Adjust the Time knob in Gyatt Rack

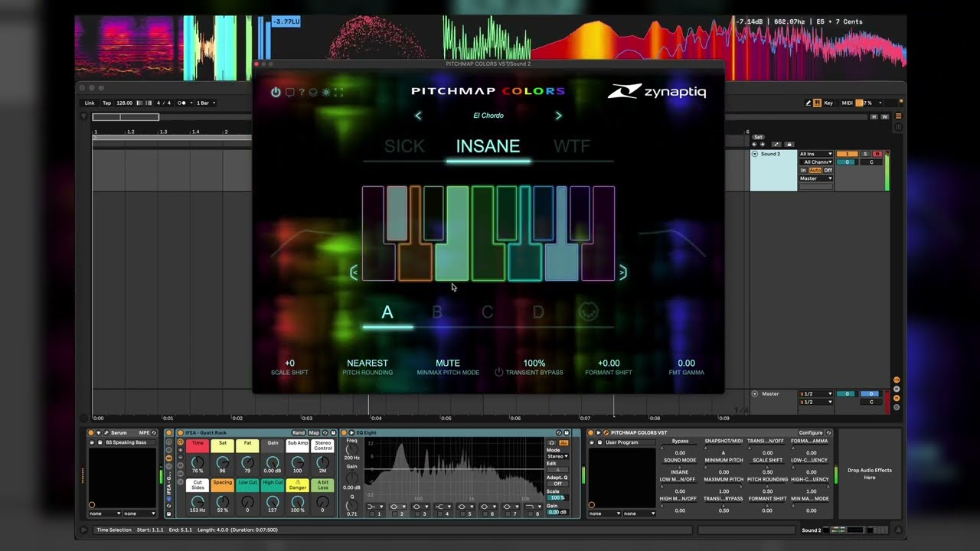click(x=198, y=463)
